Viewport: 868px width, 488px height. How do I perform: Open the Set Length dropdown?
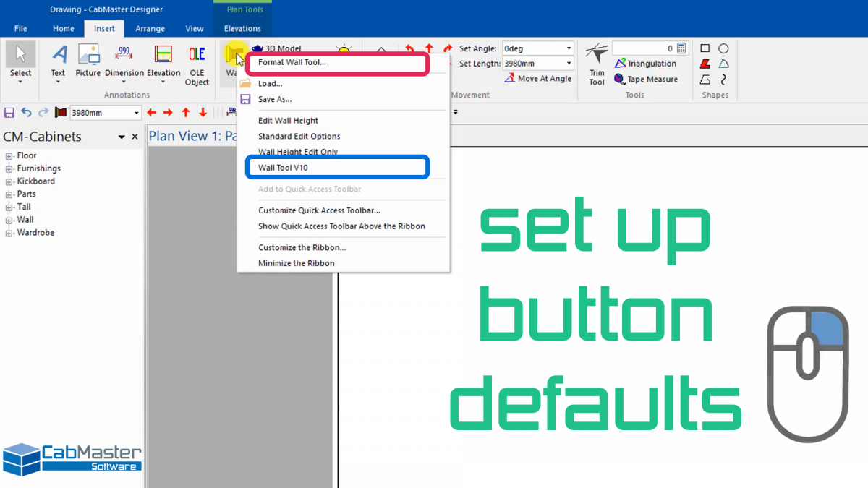coord(569,64)
